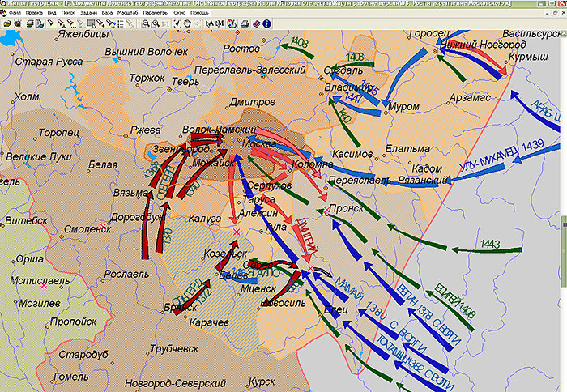Click the help book icon
The width and height of the screenshot is (567, 392).
pyautogui.click(x=256, y=24)
